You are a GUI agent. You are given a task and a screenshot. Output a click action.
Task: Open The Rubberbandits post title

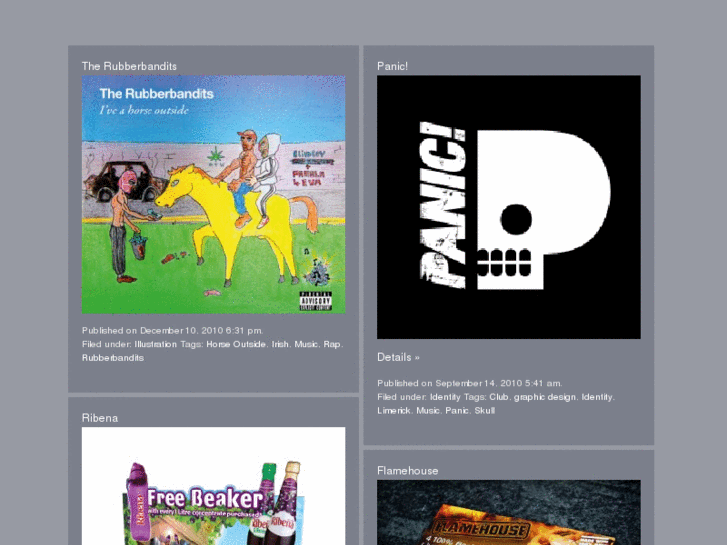pos(129,66)
